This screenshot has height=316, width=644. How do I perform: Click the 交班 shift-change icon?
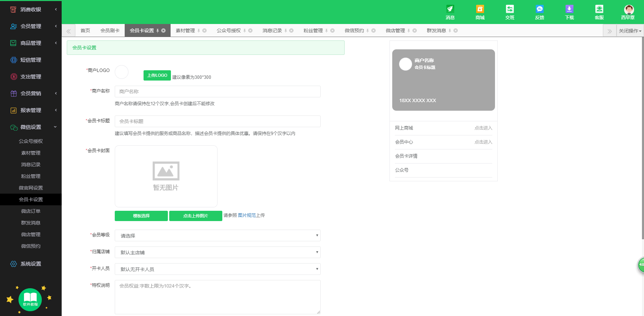(510, 9)
